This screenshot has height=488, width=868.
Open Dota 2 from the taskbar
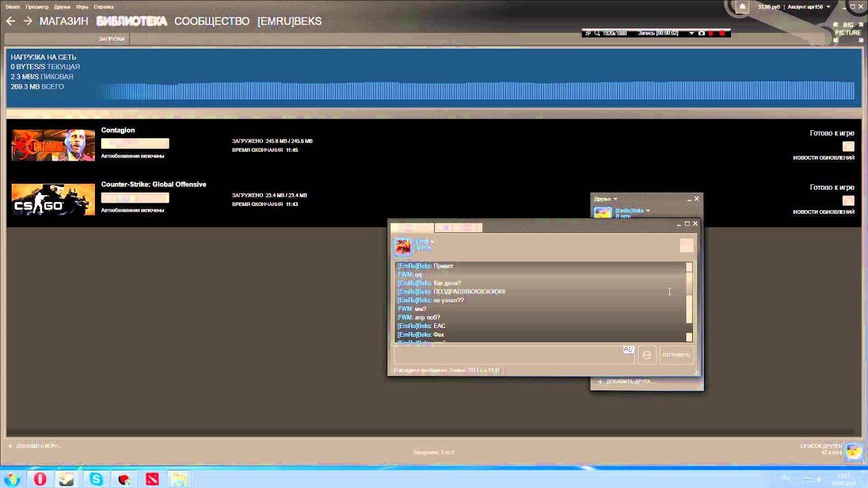(x=152, y=479)
